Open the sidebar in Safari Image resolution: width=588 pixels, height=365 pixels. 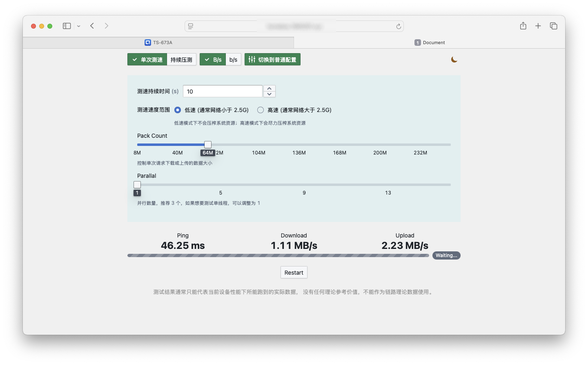pyautogui.click(x=66, y=26)
